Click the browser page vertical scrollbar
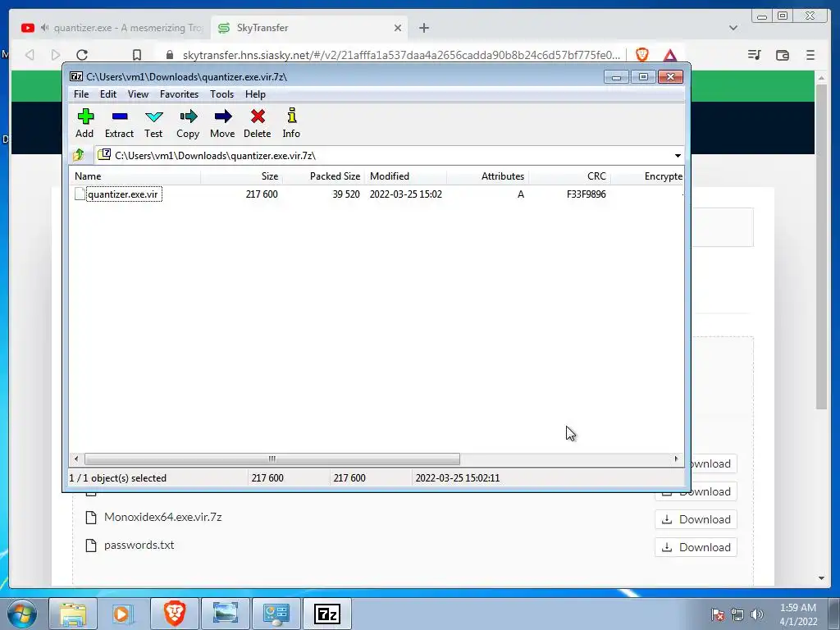 (x=821, y=246)
